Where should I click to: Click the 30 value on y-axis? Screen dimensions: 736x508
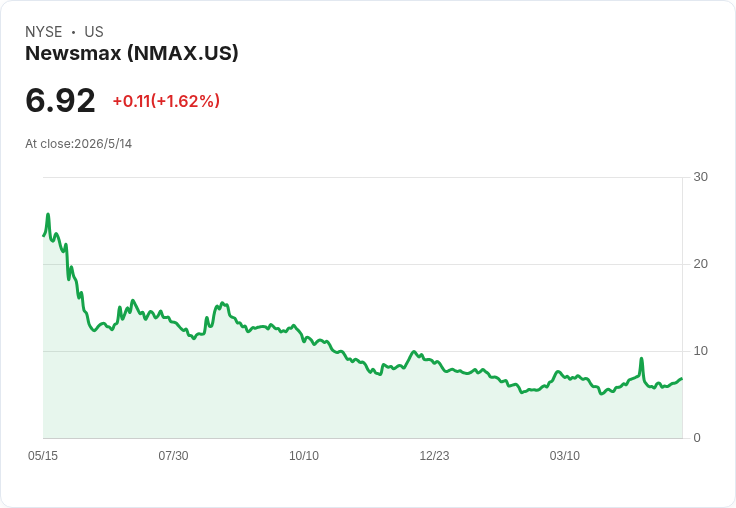[700, 177]
